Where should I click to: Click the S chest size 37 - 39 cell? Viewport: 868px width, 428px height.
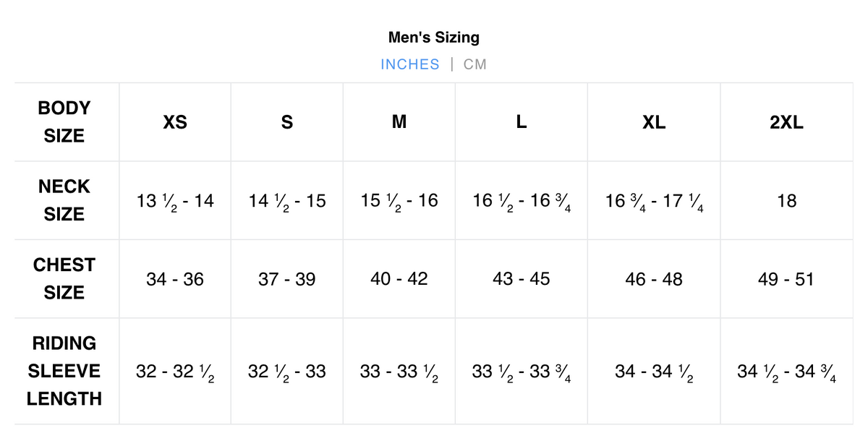coord(287,279)
